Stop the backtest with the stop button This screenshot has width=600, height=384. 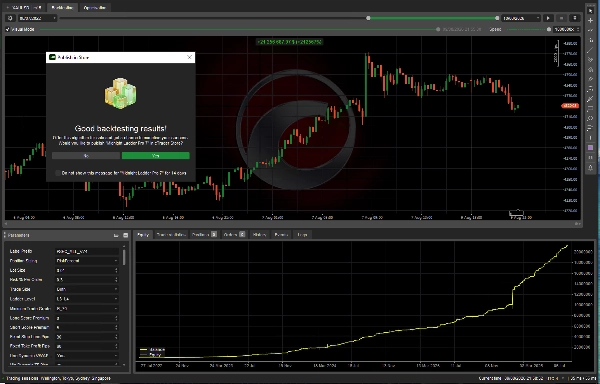(561, 18)
